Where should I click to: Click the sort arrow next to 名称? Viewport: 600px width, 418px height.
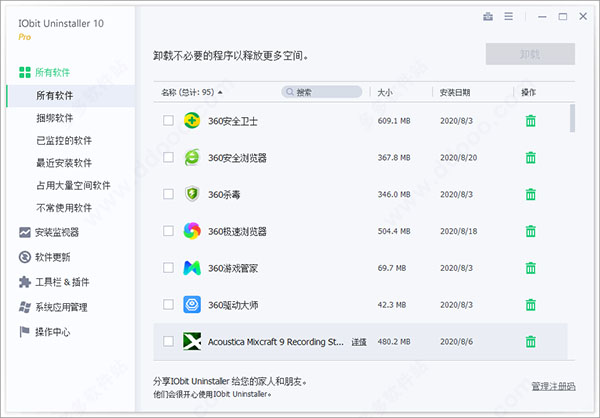click(220, 92)
